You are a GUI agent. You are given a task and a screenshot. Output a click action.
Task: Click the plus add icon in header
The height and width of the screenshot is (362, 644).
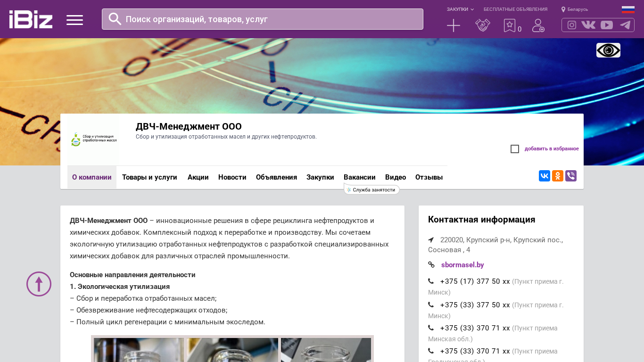[x=453, y=25]
